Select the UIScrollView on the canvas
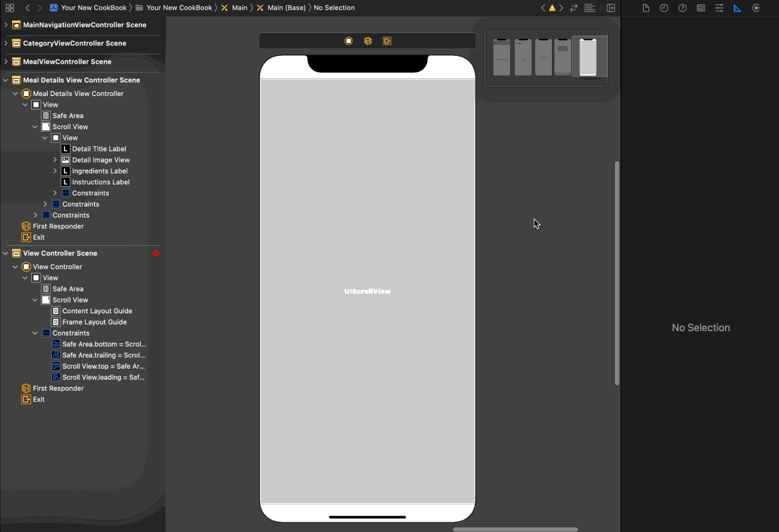Screen dimensions: 779x532 pyautogui.click(x=368, y=291)
